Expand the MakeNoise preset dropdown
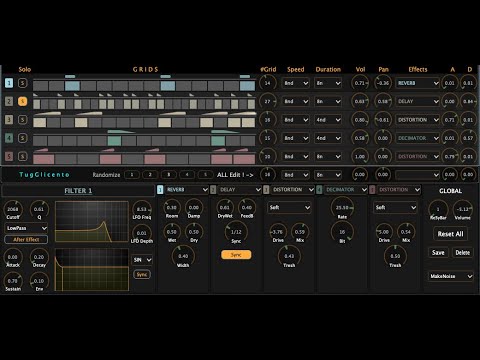This screenshot has width=480, height=360. [450, 276]
